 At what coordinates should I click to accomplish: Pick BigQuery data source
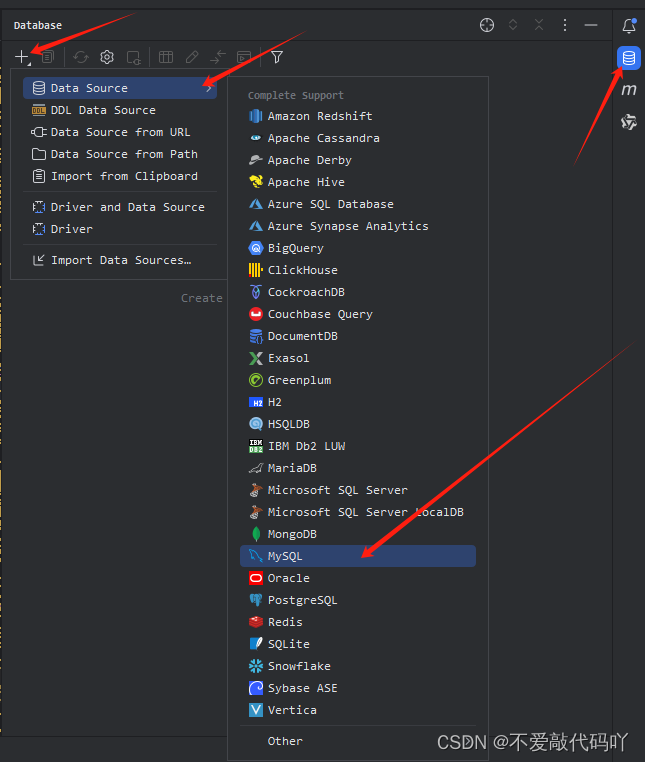point(358,248)
